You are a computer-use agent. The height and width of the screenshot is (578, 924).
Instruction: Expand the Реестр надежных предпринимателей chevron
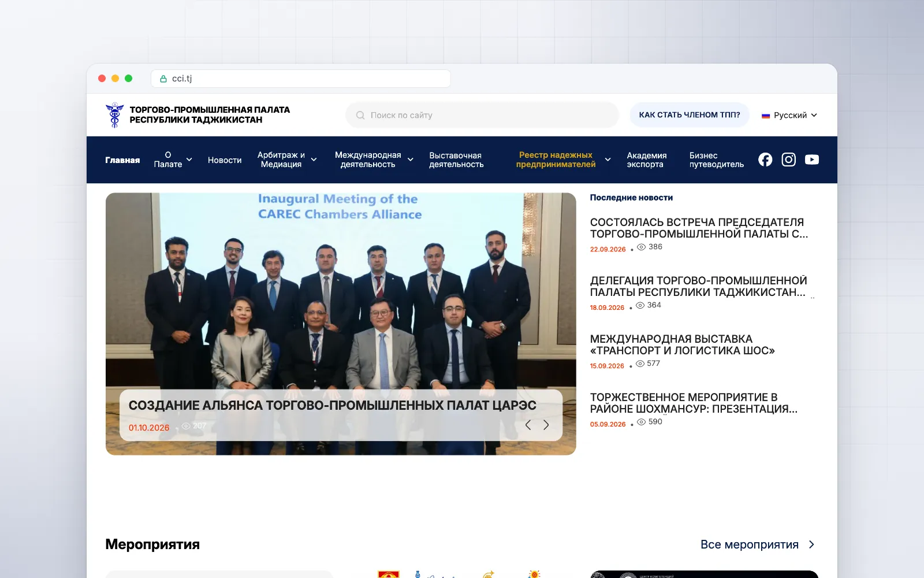pyautogui.click(x=608, y=160)
